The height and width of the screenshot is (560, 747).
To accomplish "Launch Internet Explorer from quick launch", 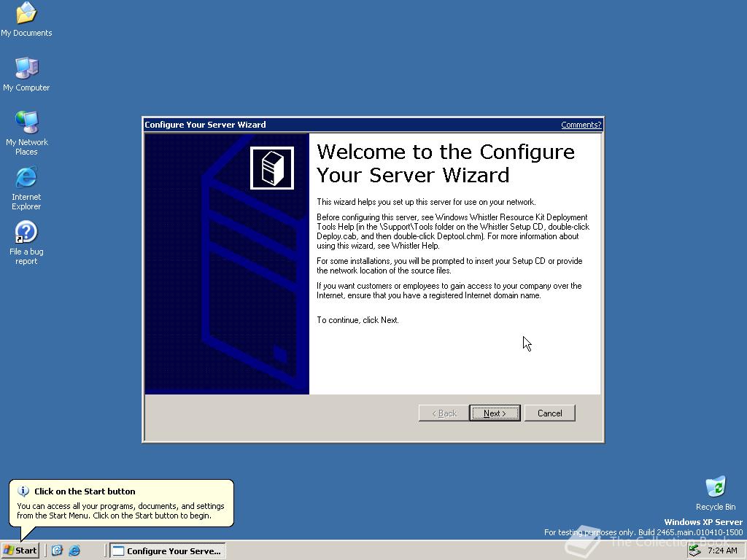I will coord(74,551).
